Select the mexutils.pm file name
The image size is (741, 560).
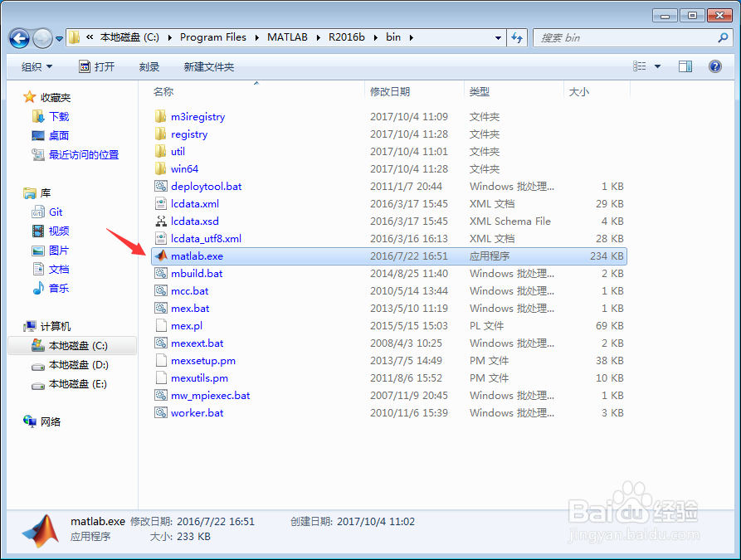click(x=199, y=378)
